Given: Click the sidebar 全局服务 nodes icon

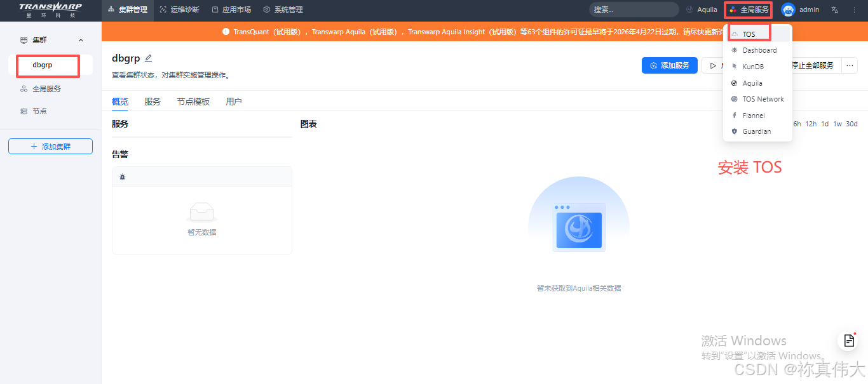Looking at the screenshot, I should pos(24,89).
